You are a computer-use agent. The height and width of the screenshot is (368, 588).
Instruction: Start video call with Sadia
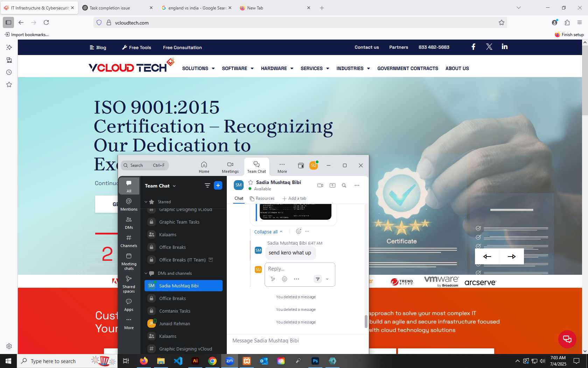[x=320, y=185]
